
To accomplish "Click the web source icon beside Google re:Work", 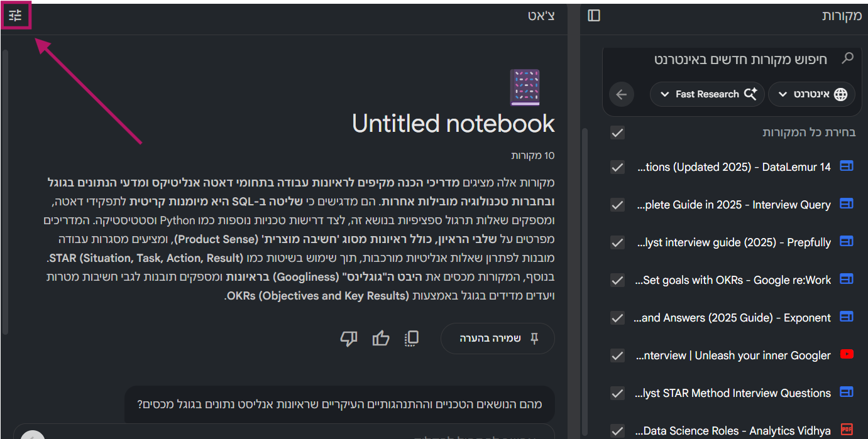I will pos(847,279).
